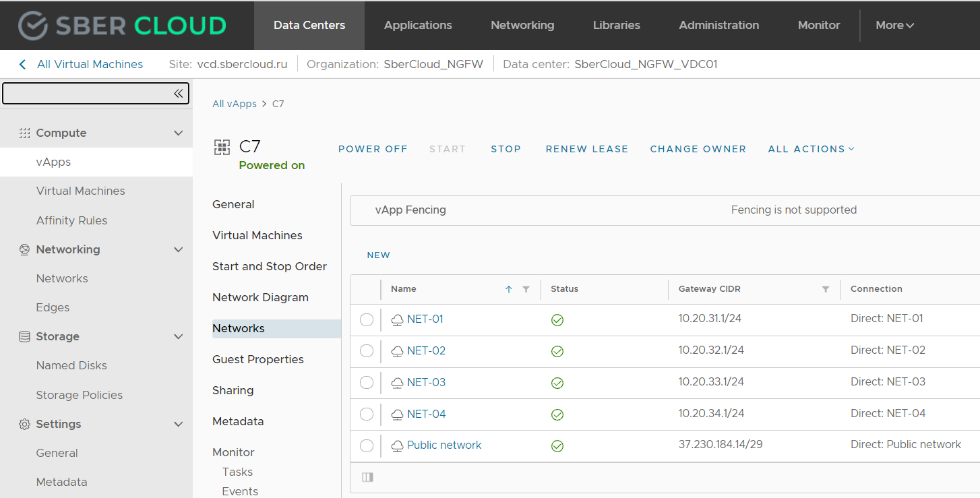Open the All vApps breadcrumb link
This screenshot has width=980, height=498.
235,104
